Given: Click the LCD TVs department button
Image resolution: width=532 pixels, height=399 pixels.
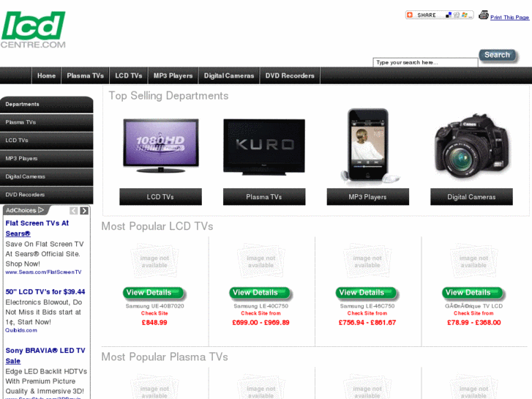Looking at the screenshot, I should [160, 197].
